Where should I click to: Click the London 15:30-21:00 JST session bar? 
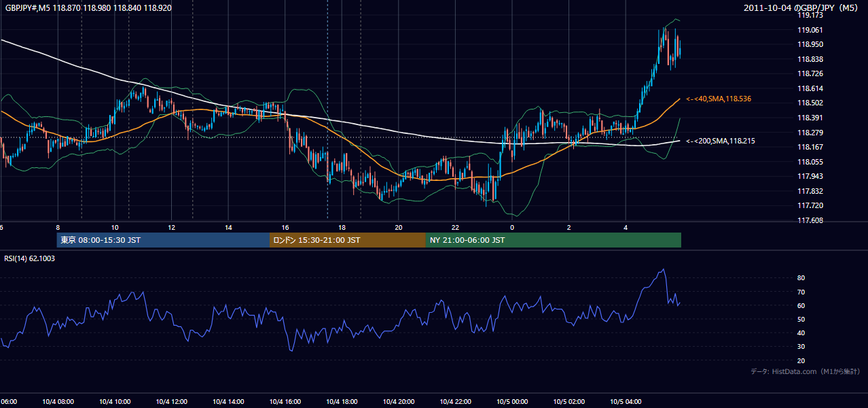coord(348,240)
